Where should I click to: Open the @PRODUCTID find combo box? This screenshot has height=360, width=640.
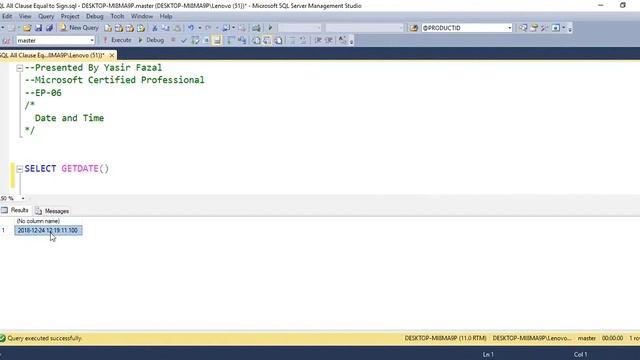tap(509, 28)
